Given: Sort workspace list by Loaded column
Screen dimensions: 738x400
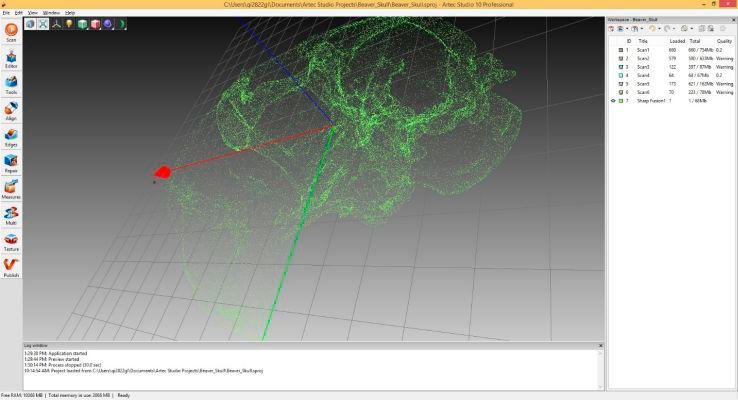Looking at the screenshot, I should pyautogui.click(x=677, y=41).
